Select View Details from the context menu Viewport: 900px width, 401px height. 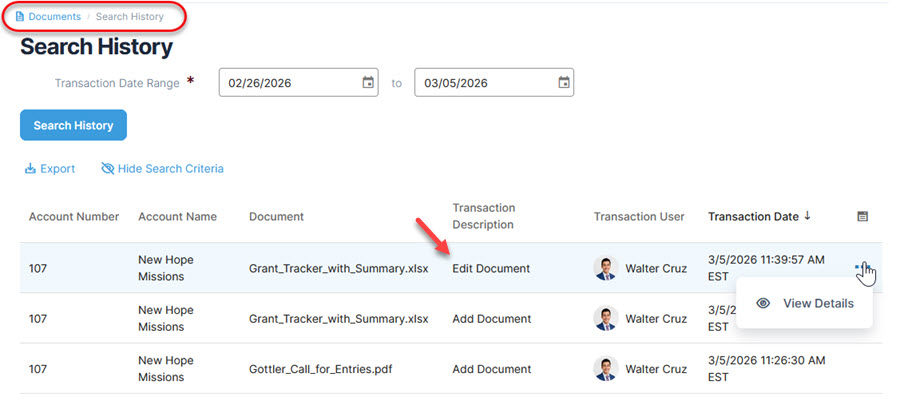pyautogui.click(x=817, y=303)
